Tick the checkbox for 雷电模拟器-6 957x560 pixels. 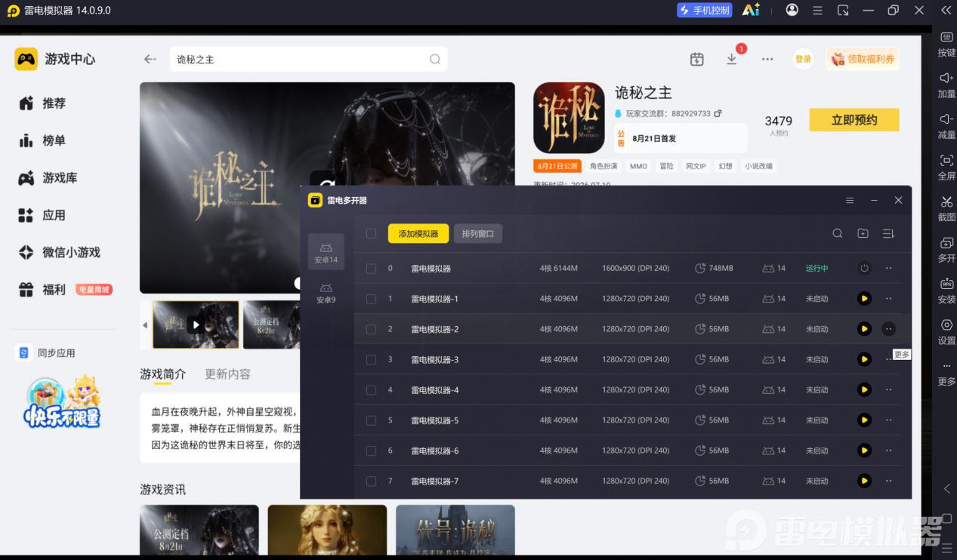(x=371, y=451)
